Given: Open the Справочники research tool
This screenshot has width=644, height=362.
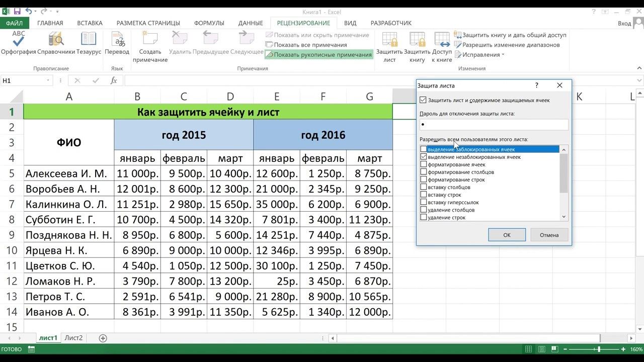Looking at the screenshot, I should [56, 43].
